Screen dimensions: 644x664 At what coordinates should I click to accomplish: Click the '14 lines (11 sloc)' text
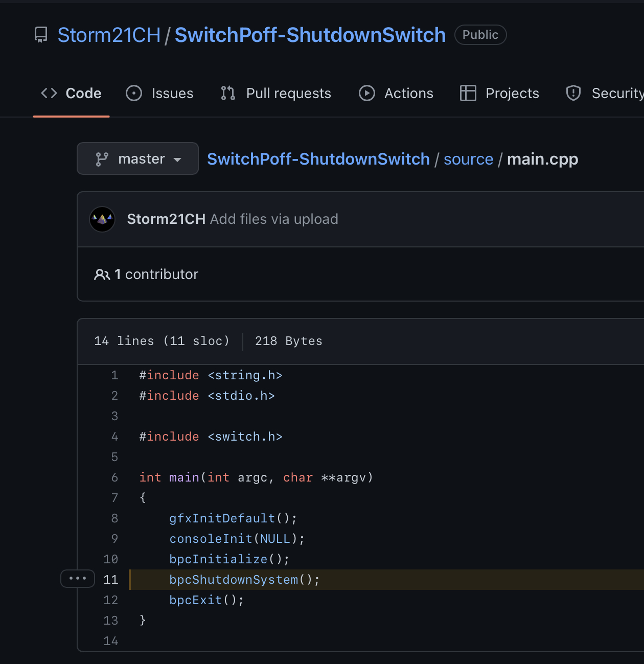pyautogui.click(x=162, y=341)
